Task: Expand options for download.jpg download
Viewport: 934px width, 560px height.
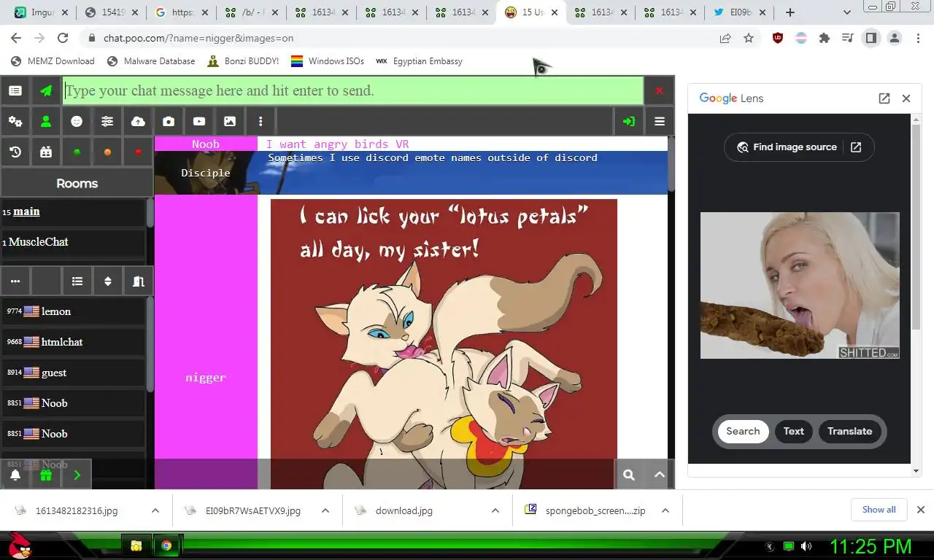Action: (495, 510)
